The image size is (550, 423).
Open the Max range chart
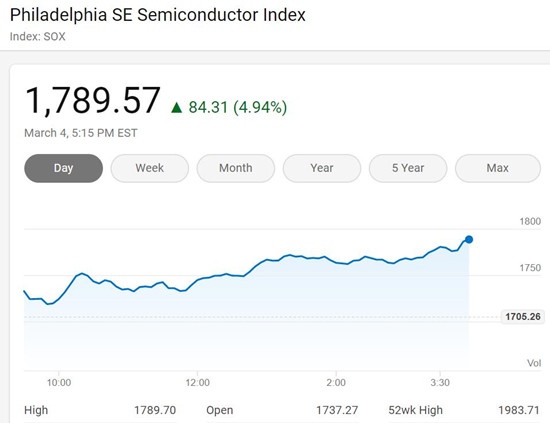[x=498, y=168]
